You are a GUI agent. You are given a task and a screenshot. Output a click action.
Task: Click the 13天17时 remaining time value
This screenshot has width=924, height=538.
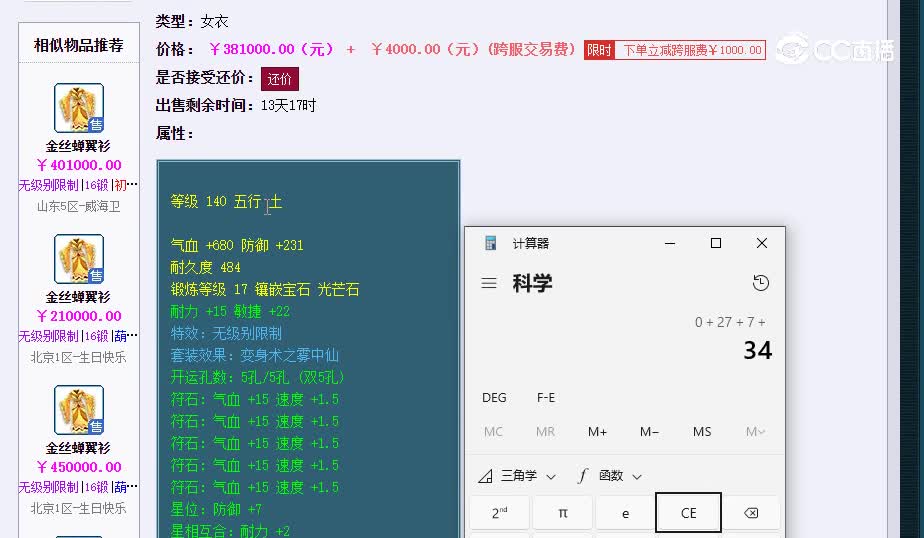(x=288, y=105)
